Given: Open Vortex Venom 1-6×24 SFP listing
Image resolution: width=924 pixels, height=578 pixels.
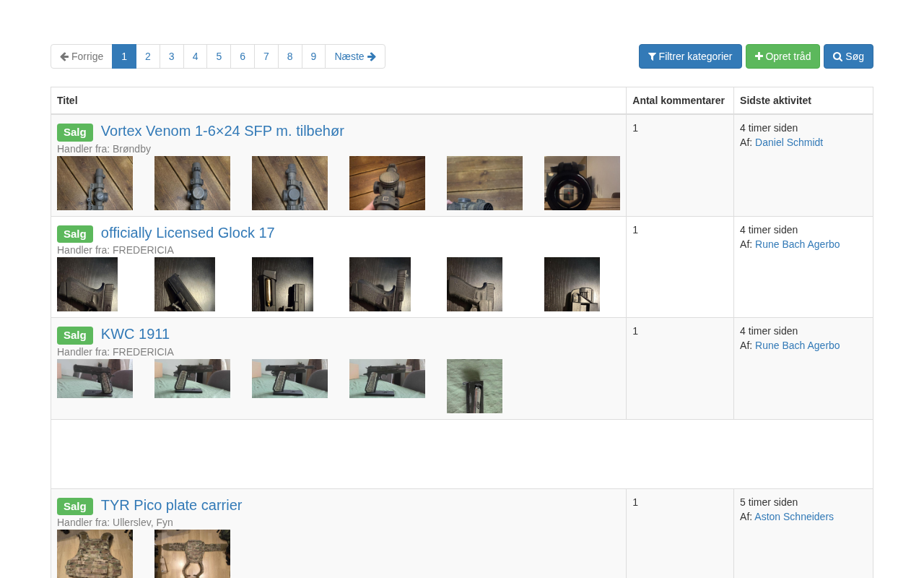Looking at the screenshot, I should (x=222, y=131).
